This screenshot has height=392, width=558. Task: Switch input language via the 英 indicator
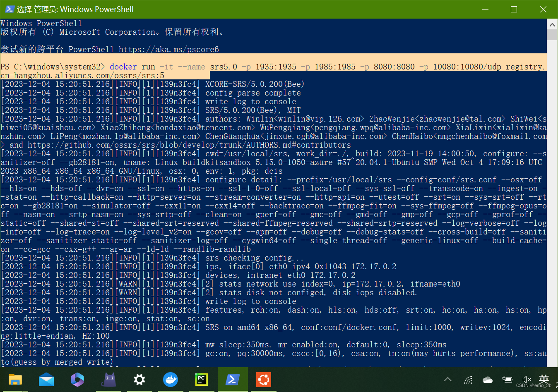click(x=544, y=380)
